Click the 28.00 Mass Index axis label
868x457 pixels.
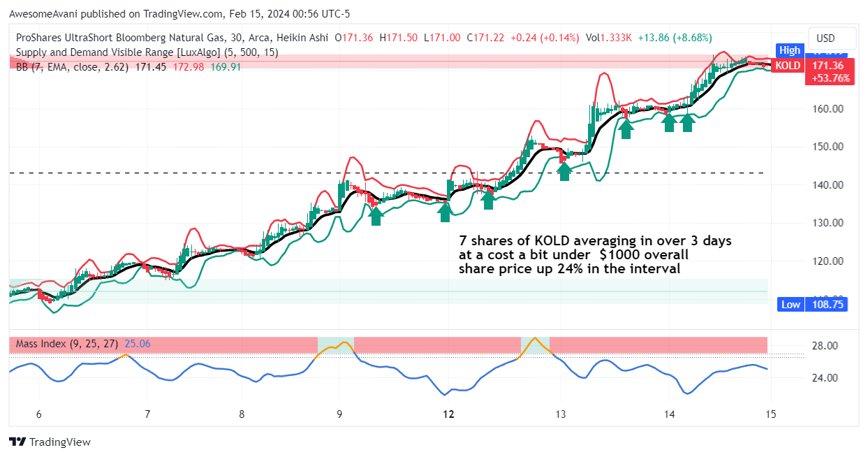(825, 346)
